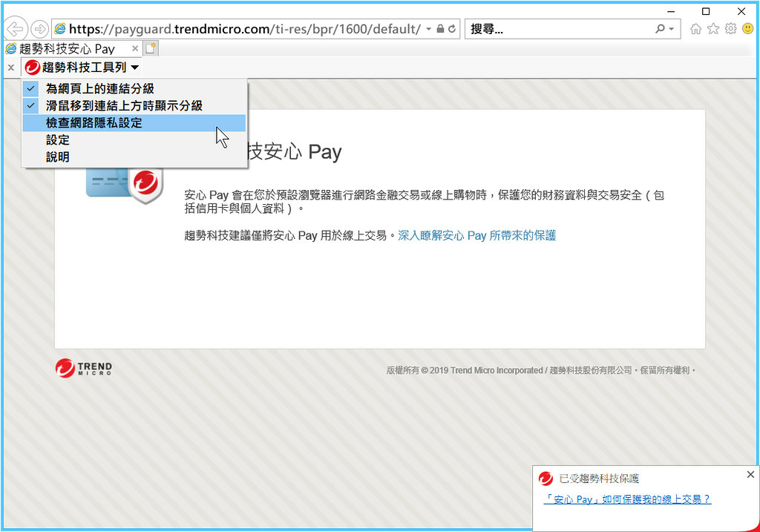760x532 pixels.
Task: Click the Trend Micro logo in page footer
Action: (83, 368)
